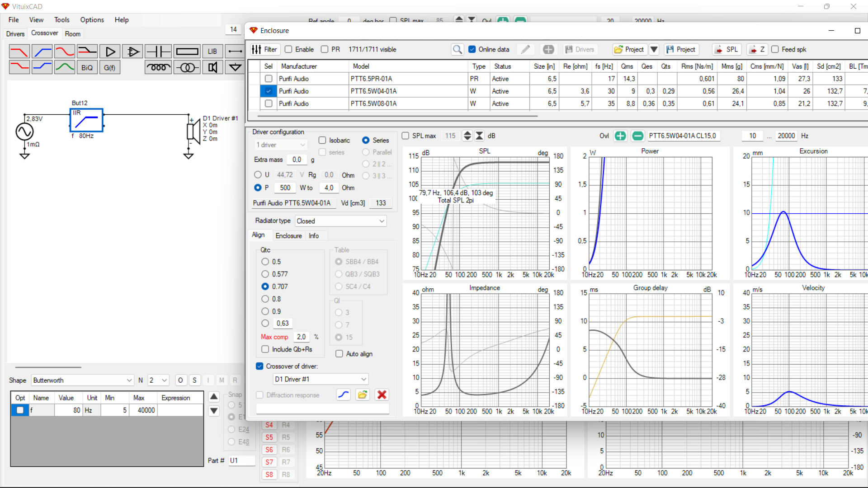Select Qtc 0.9 radio button
Image resolution: width=868 pixels, height=488 pixels.
click(x=265, y=311)
